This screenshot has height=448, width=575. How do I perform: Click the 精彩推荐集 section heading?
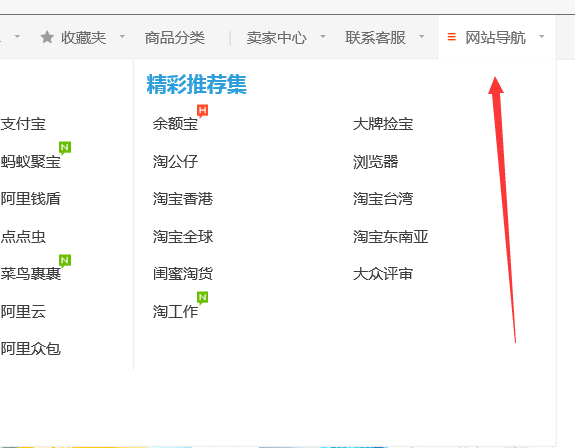[x=197, y=84]
